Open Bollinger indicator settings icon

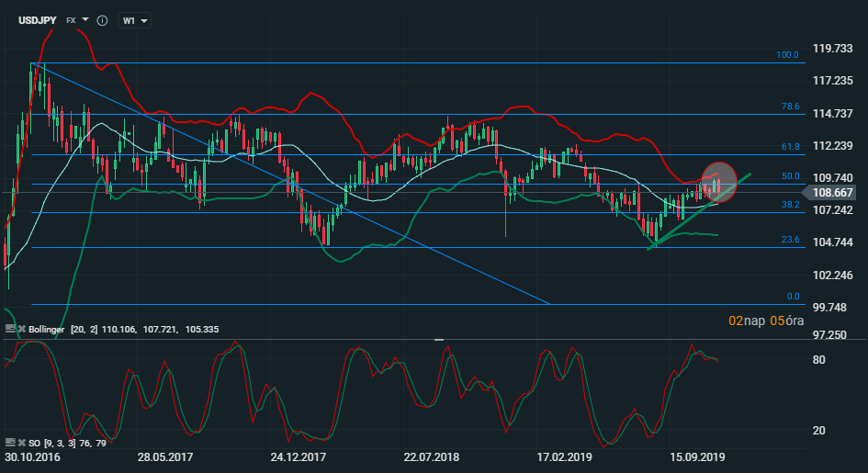[10, 328]
